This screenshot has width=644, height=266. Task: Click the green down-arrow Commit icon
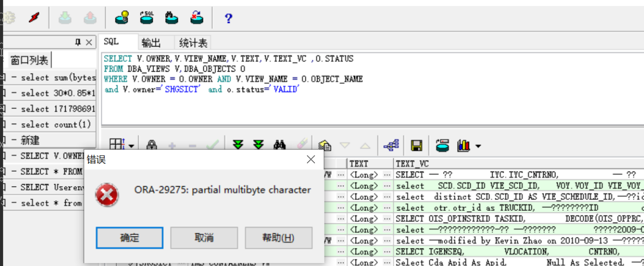[64, 19]
